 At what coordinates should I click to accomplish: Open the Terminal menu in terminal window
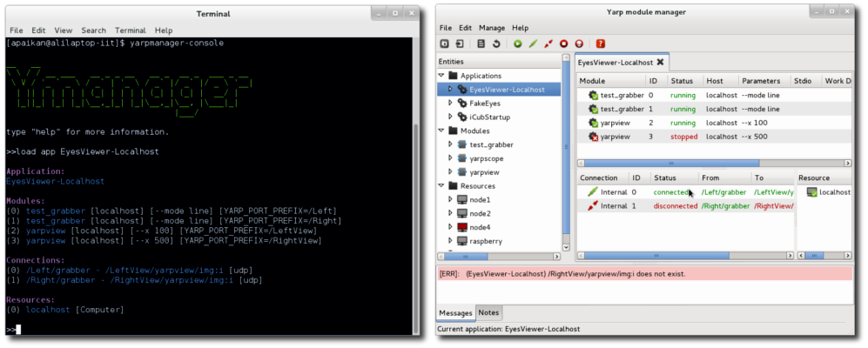coord(130,30)
